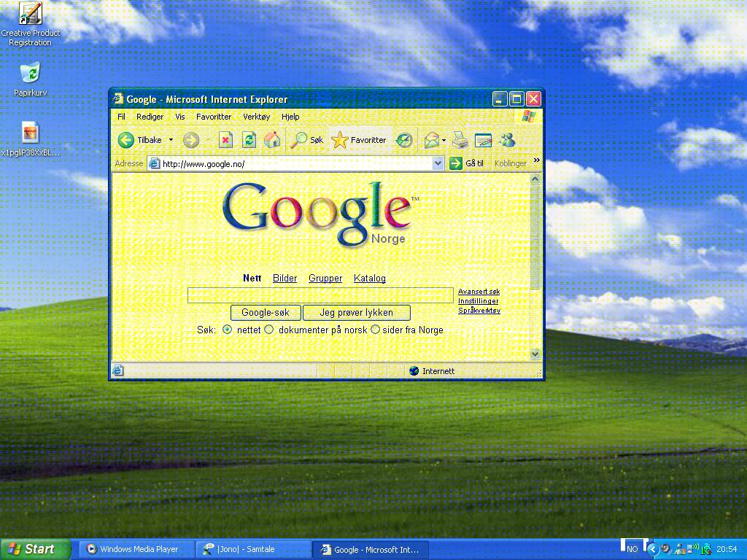Stop page loading with red X icon
Image resolution: width=747 pixels, height=560 pixels.
[x=225, y=140]
